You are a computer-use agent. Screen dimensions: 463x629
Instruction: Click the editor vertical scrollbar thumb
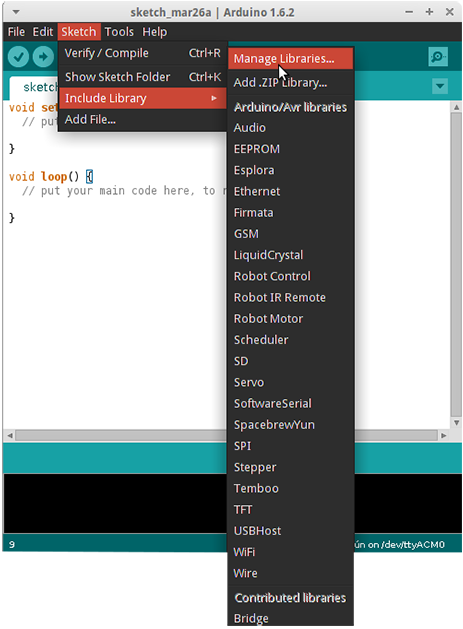[x=456, y=265]
